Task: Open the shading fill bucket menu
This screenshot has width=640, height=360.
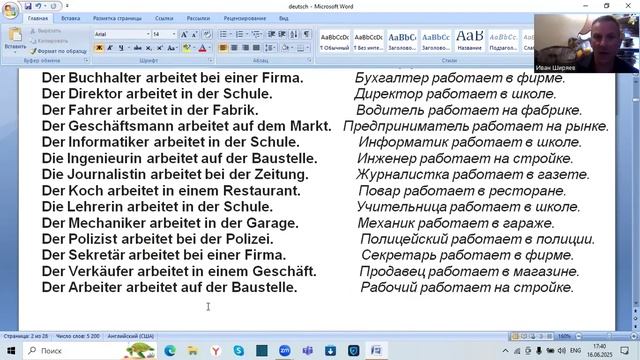Action: point(286,48)
